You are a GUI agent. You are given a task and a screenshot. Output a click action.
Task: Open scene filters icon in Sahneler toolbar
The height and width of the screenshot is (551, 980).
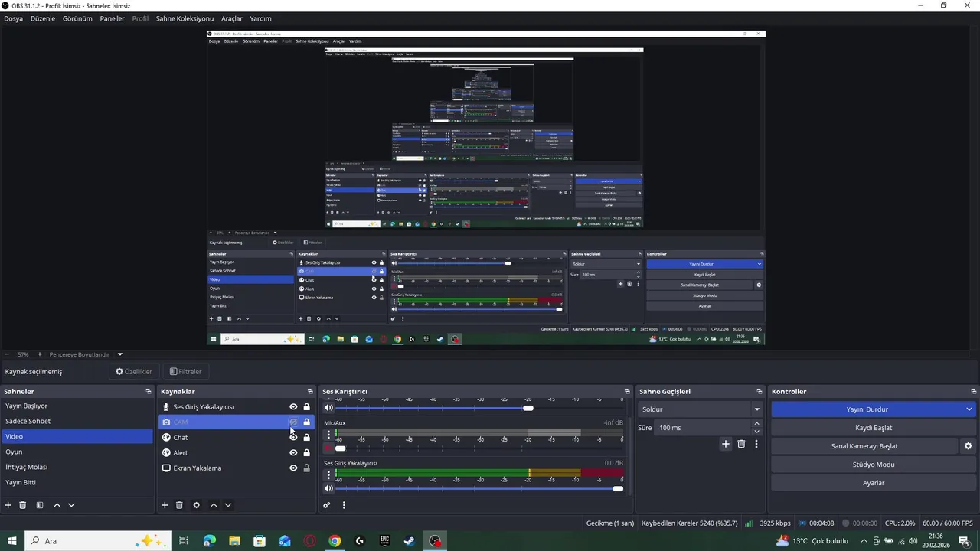click(40, 505)
